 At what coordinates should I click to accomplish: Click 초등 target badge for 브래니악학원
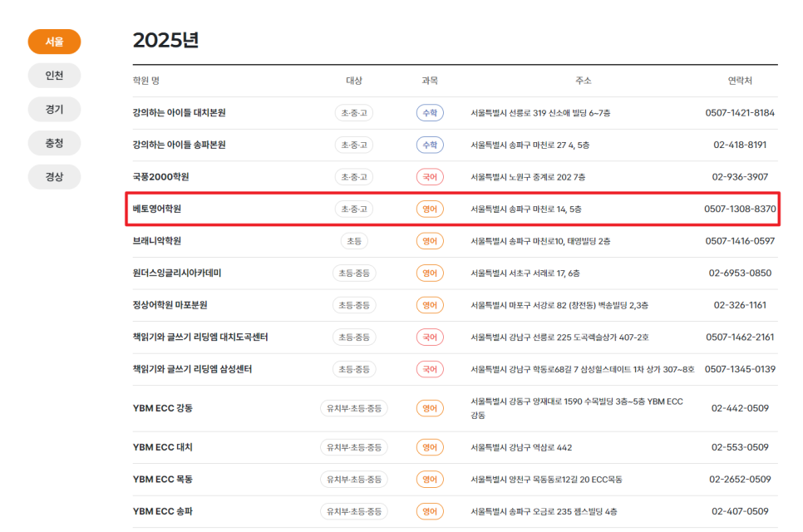point(353,241)
